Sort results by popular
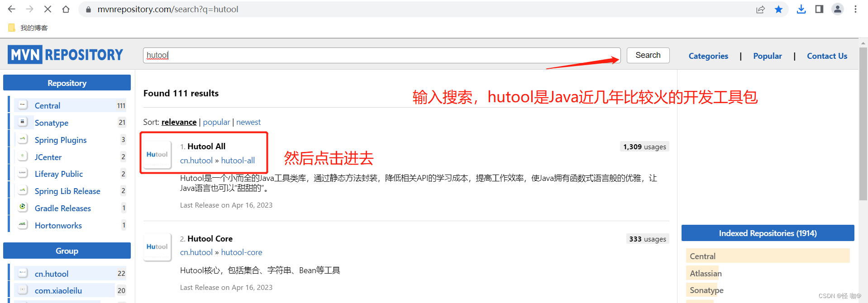The width and height of the screenshot is (868, 303). (216, 122)
